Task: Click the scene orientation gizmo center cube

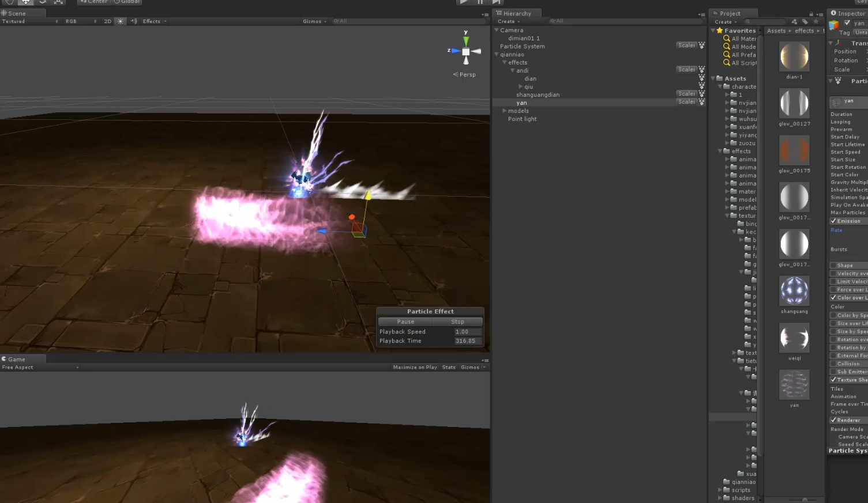Action: 466,51
